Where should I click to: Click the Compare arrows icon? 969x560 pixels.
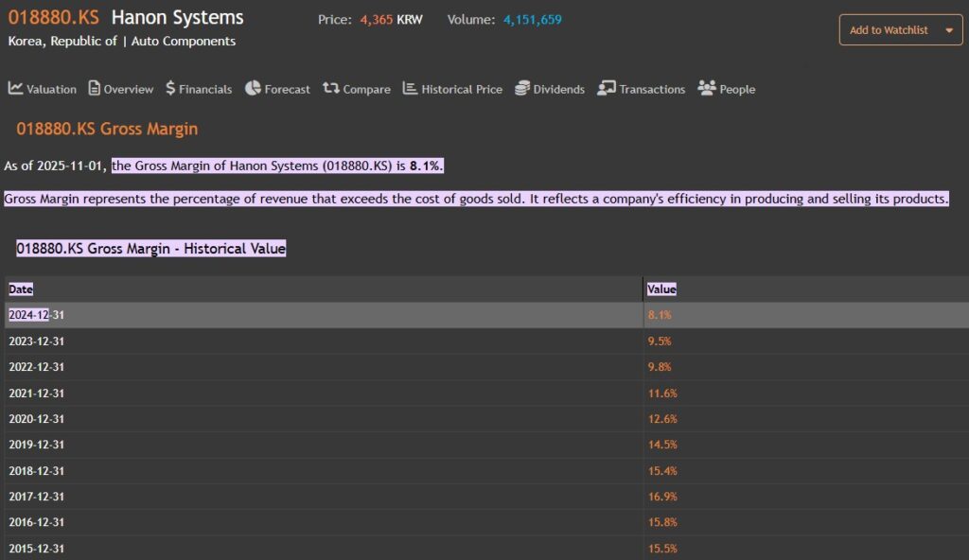tap(330, 88)
